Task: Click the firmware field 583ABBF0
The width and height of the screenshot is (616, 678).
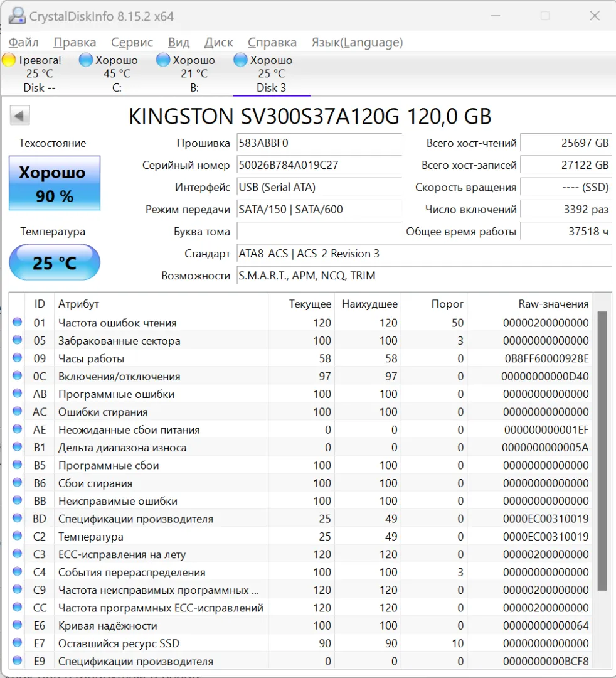Action: (x=319, y=143)
